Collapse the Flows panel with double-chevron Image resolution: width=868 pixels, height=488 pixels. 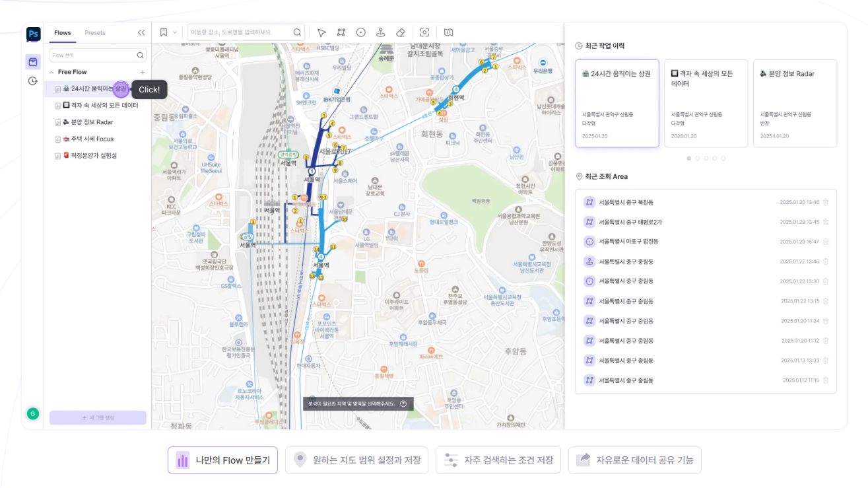click(x=141, y=32)
